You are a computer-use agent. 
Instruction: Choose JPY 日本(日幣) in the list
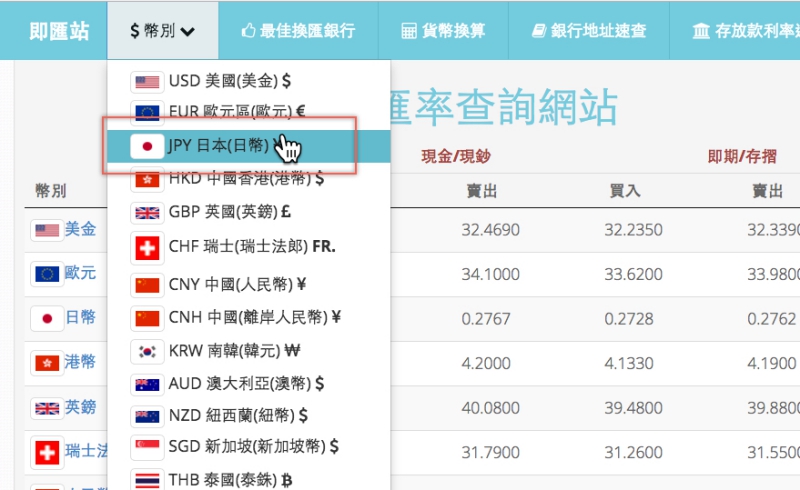point(249,146)
